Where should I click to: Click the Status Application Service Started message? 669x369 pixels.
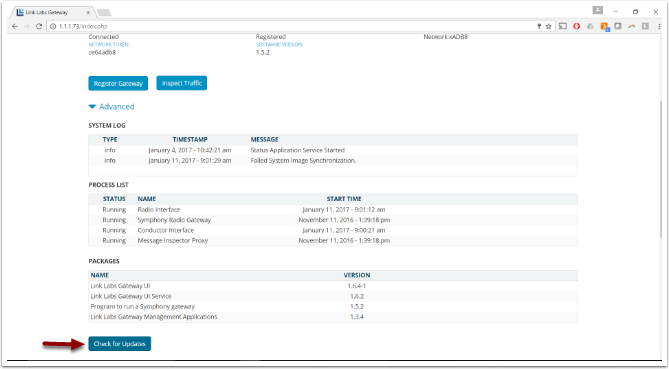tap(297, 150)
